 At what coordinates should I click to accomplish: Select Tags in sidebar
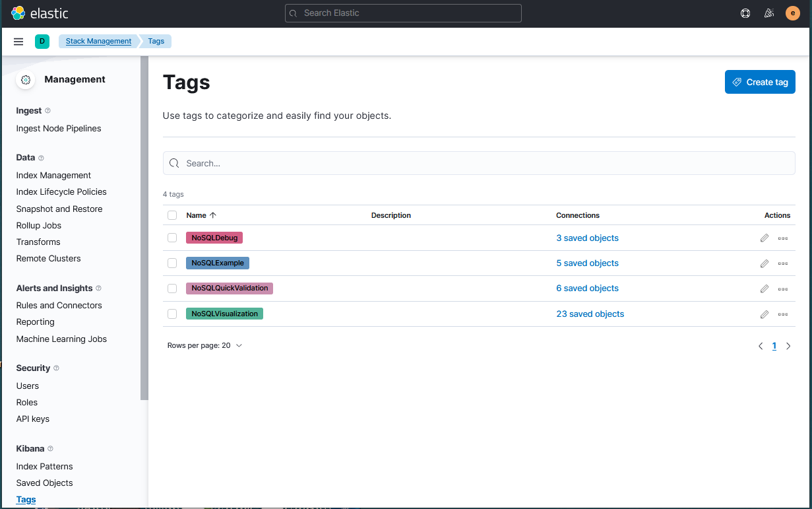pos(26,500)
